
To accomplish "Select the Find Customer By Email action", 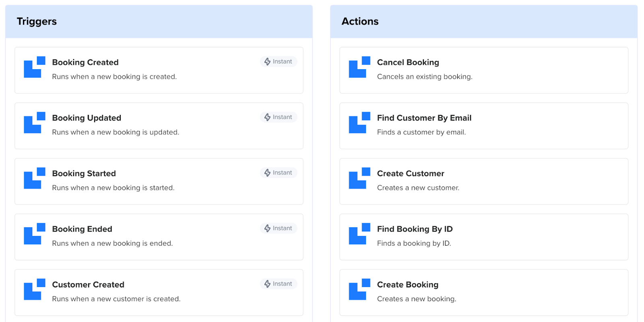I will pyautogui.click(x=424, y=118).
